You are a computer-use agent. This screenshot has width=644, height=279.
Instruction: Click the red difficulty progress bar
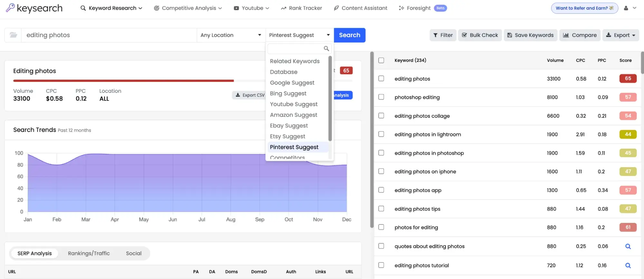[x=123, y=81]
